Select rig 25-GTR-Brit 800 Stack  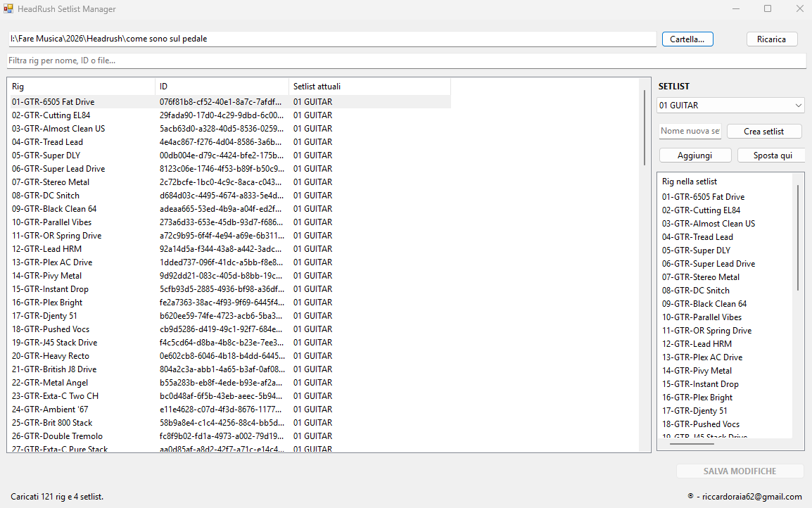52,423
